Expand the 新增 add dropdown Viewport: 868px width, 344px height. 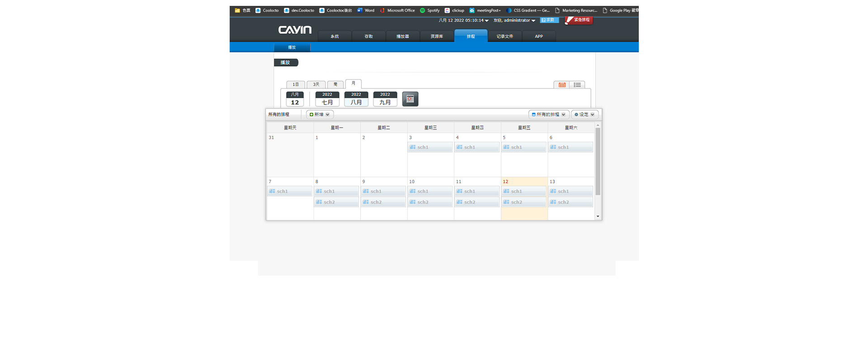[320, 115]
